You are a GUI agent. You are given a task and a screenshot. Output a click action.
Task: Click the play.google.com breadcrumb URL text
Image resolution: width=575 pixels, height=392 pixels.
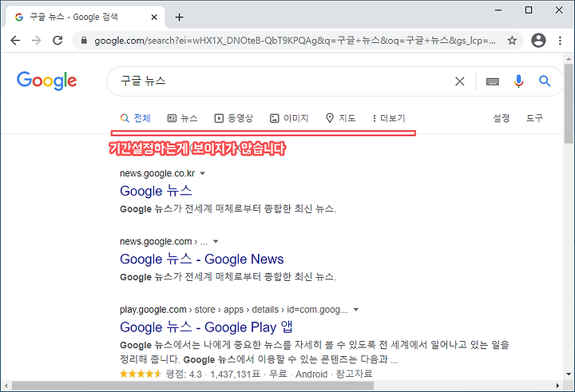[x=233, y=310]
